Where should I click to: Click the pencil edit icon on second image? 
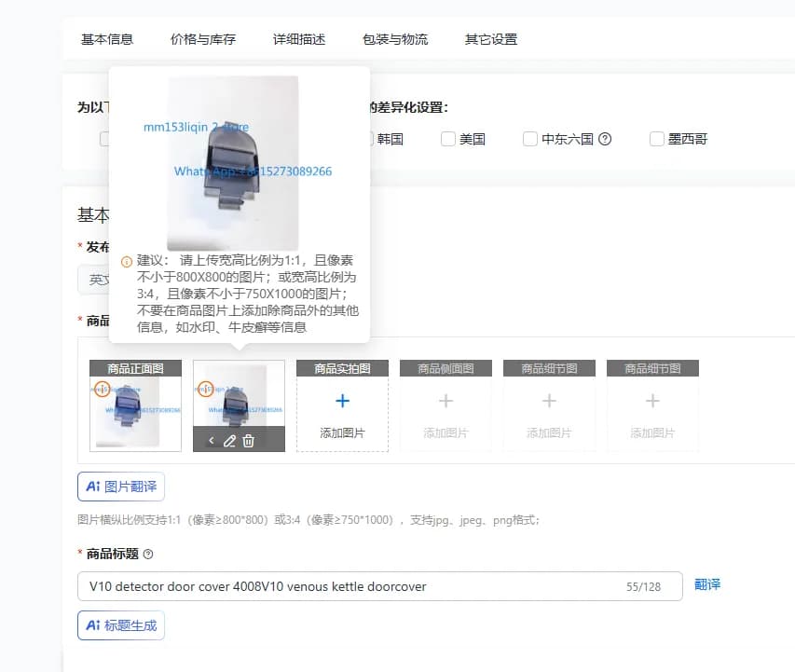click(229, 441)
